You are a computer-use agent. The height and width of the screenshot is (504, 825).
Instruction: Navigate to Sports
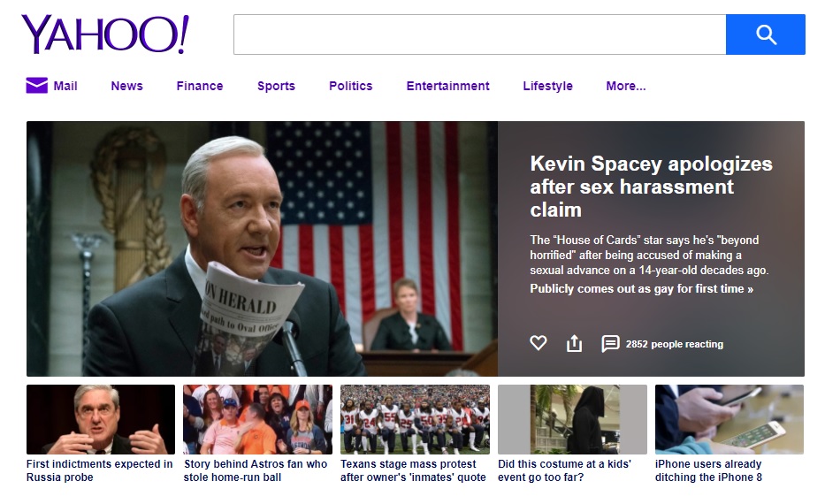[276, 86]
